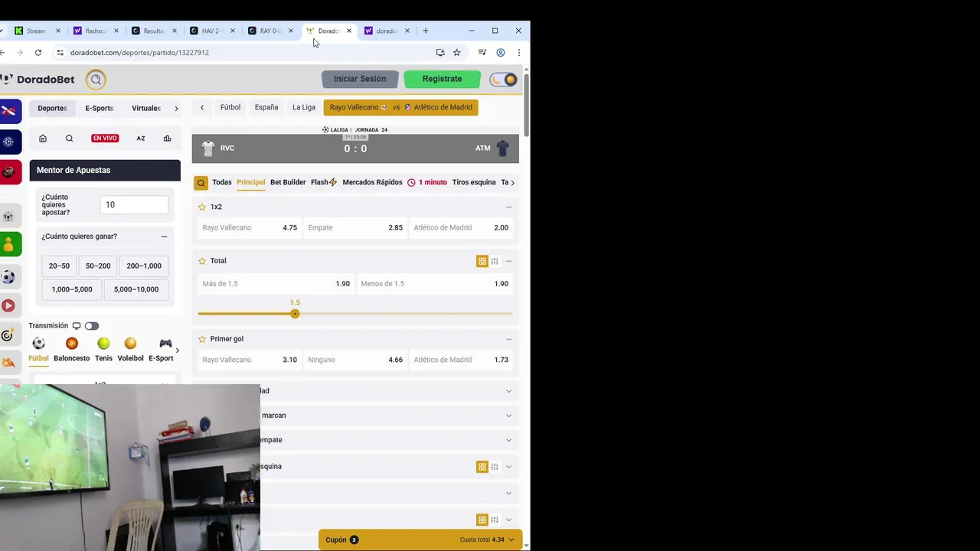
Task: Switch to Mercados Rápidos tab
Action: tap(372, 182)
